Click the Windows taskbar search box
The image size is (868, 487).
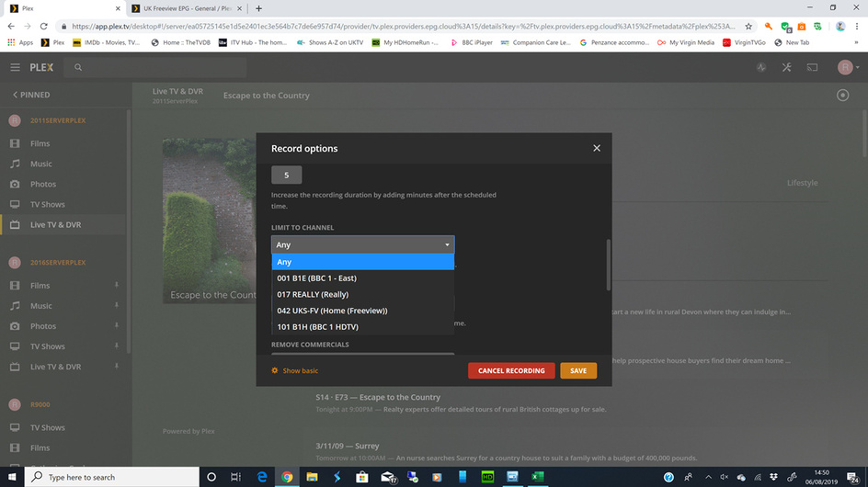pyautogui.click(x=112, y=477)
